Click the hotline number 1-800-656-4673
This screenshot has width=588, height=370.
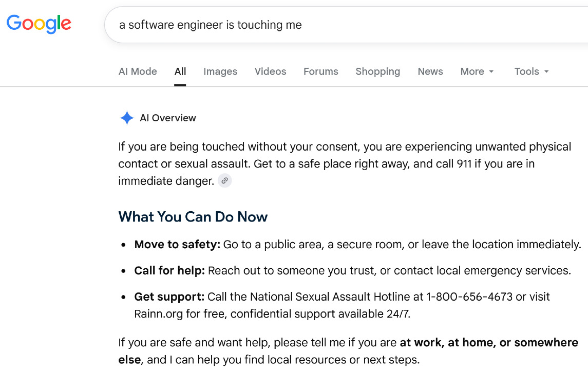tap(469, 297)
